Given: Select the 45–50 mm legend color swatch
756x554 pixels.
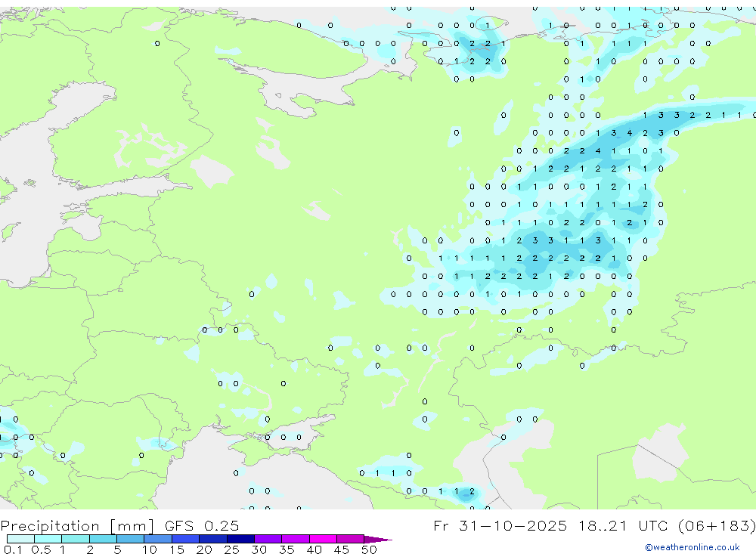Looking at the screenshot, I should click(x=351, y=539).
